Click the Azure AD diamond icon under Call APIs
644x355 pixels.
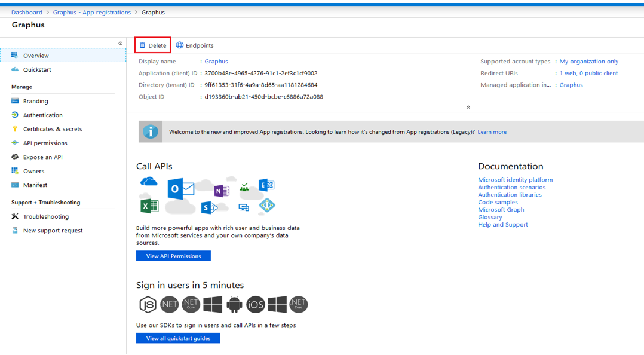point(267,206)
